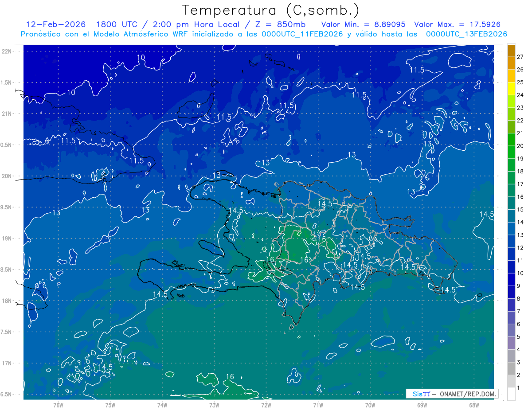Click color scale value label '7'

[x=519, y=312]
